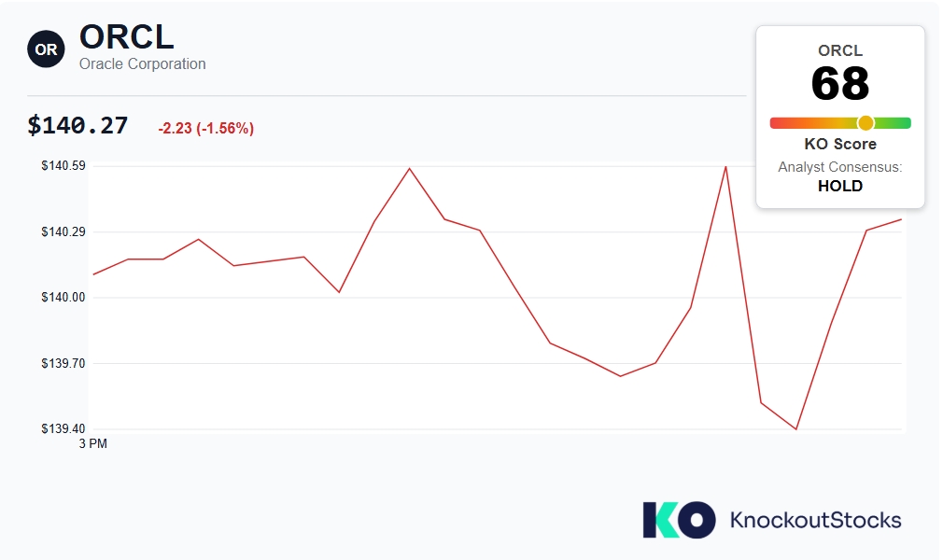The image size is (943, 560).
Task: Click the 3 PM time axis label
Action: 93,444
